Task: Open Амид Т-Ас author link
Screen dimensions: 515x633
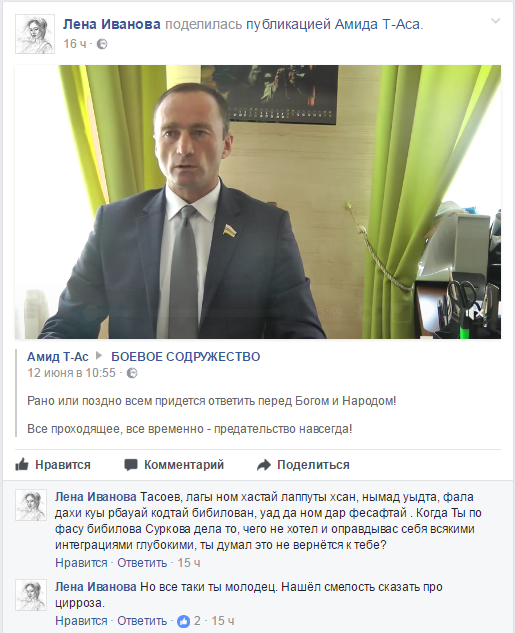Action: coord(58,357)
